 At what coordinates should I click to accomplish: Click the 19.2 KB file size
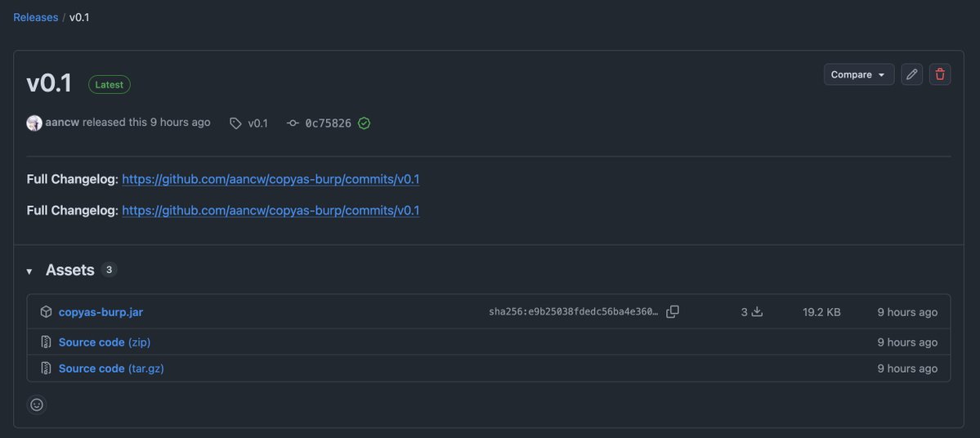(821, 312)
